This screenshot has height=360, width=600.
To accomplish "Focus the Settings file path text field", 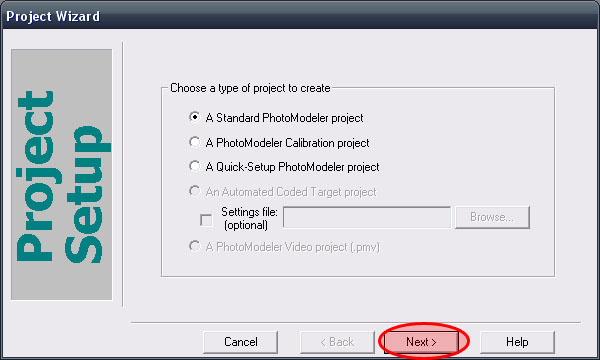I will 367,217.
